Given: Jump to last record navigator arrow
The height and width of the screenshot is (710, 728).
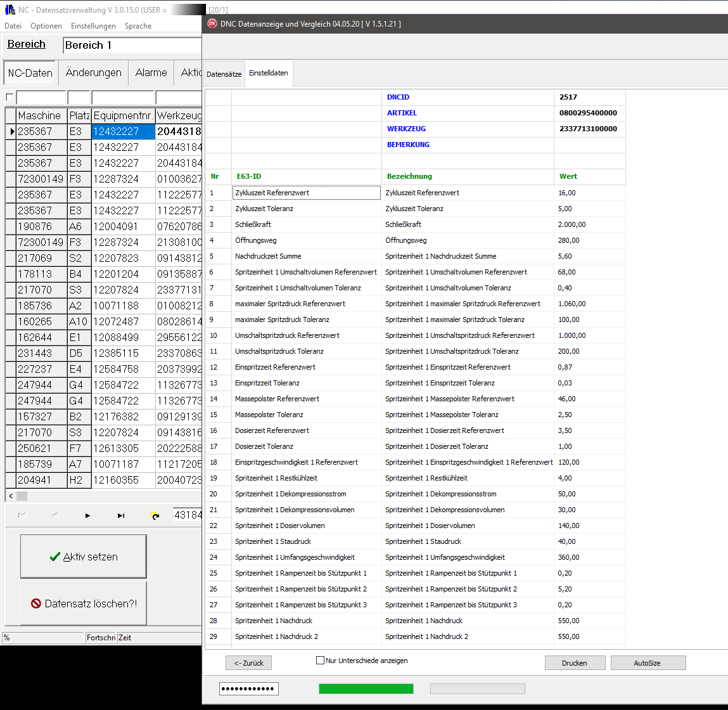Looking at the screenshot, I should coord(121,515).
